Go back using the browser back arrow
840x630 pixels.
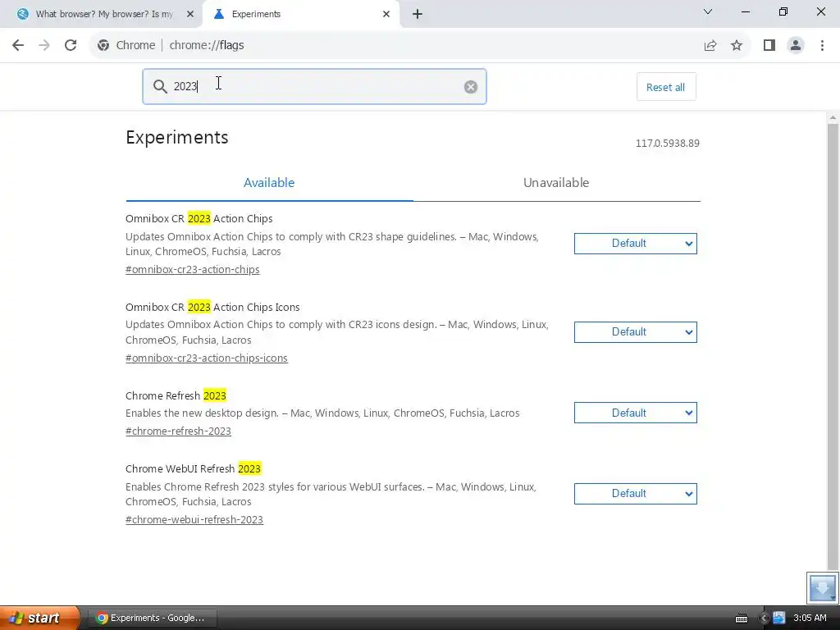18,45
